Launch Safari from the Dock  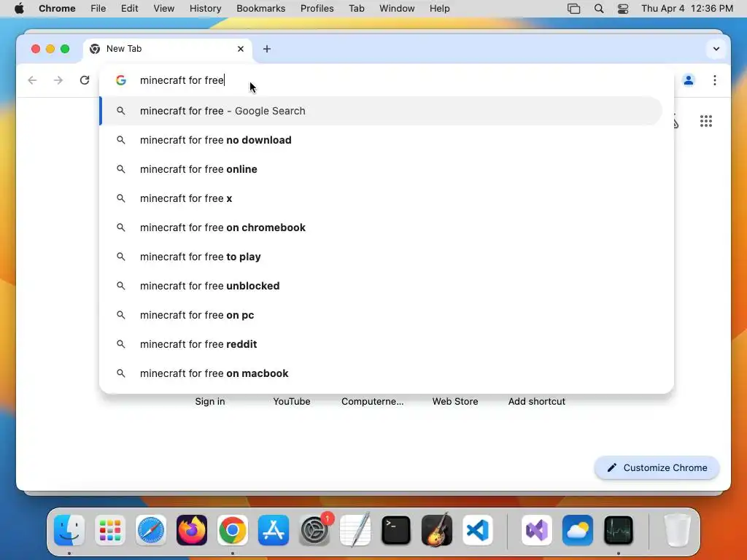pos(151,530)
